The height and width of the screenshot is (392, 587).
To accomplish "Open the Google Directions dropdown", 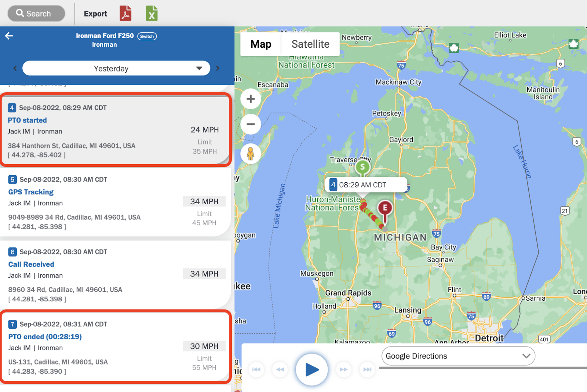I will tap(458, 356).
